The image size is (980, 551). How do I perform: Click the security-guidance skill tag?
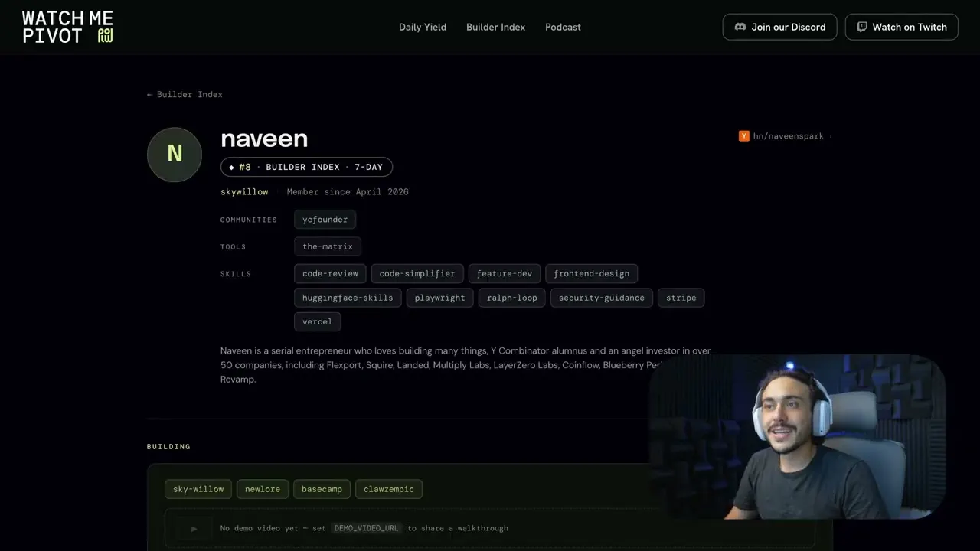602,298
